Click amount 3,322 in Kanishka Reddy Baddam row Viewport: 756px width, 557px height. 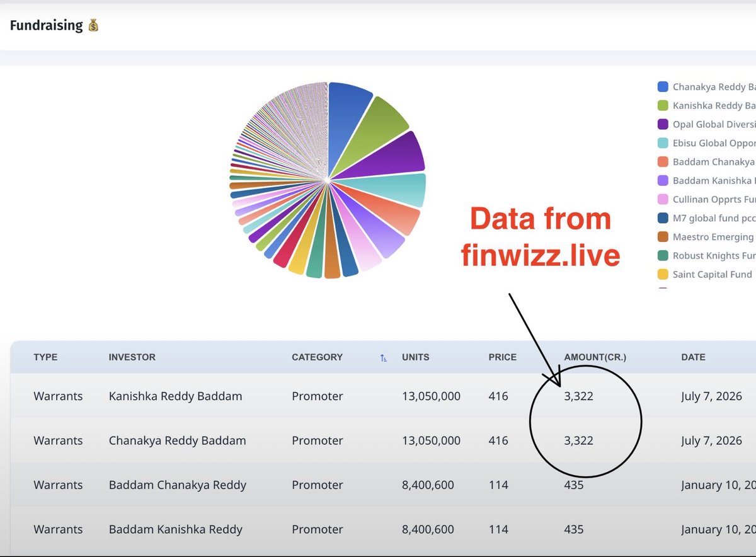[x=578, y=396]
